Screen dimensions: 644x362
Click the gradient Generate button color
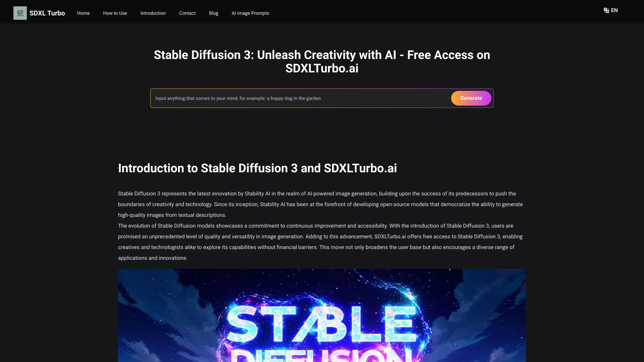(471, 98)
